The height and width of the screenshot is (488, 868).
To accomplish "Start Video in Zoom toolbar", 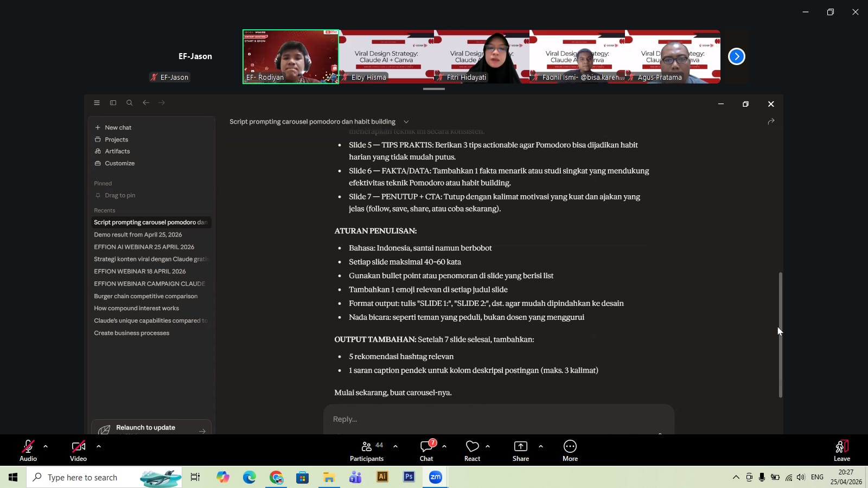I will coord(78,451).
